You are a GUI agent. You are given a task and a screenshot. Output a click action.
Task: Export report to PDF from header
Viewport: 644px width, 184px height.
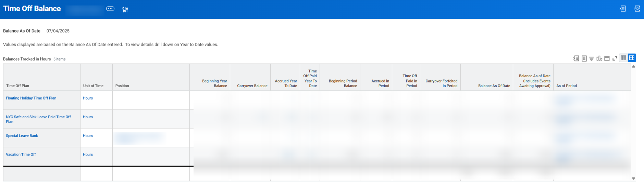click(637, 9)
